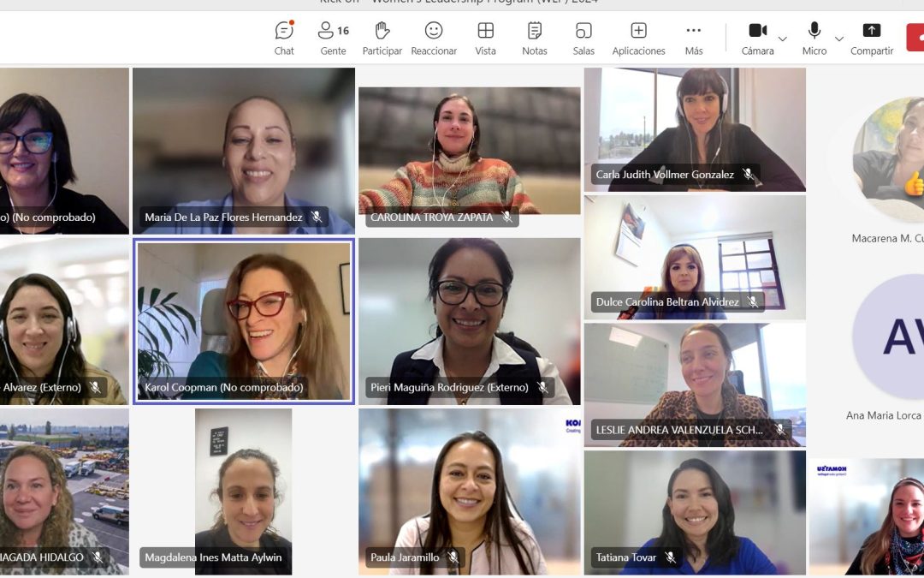Click muted mic icon on Leslie Andrea Valenzuela
Viewport: 924px width, 578px height.
(x=780, y=430)
